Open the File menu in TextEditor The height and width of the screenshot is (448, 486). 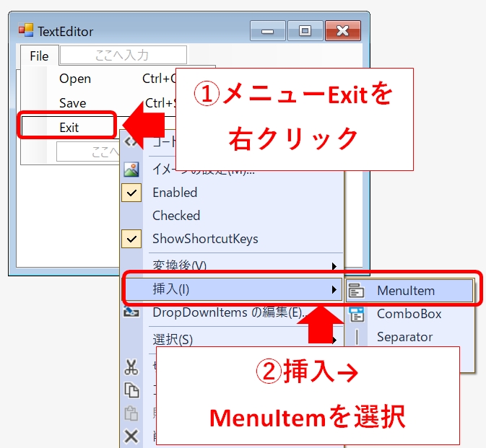coord(40,56)
